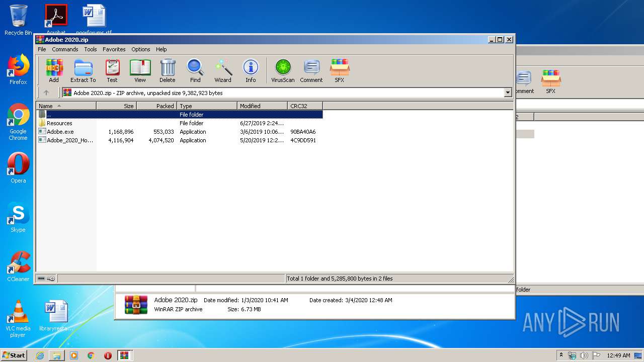Sort by Packed column header
The image size is (644, 362).
(157, 106)
